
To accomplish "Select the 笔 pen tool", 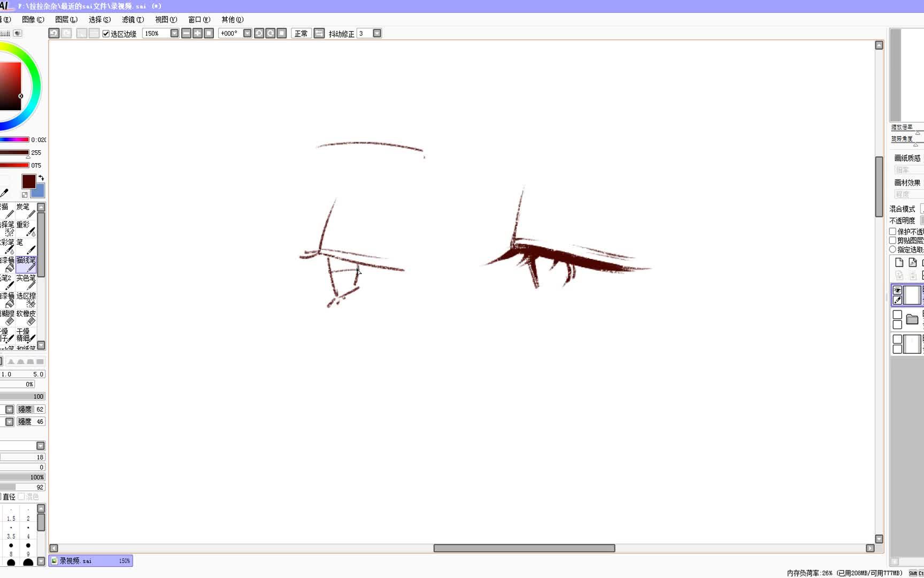I will [26, 246].
